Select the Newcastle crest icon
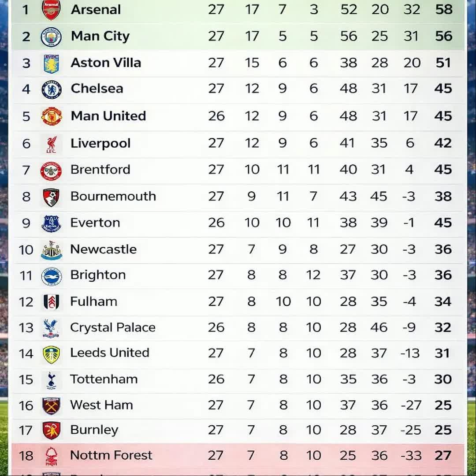Viewport: 476px width, 476px height. tap(51, 250)
